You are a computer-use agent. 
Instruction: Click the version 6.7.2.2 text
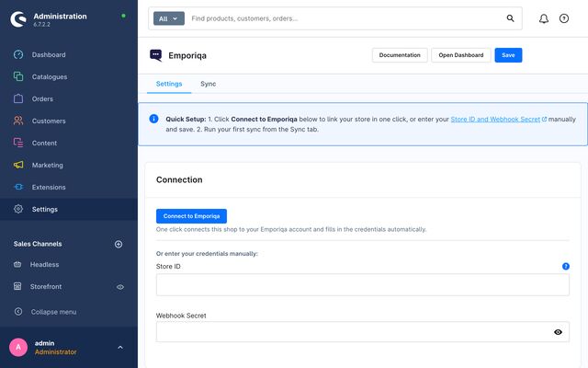[41, 25]
